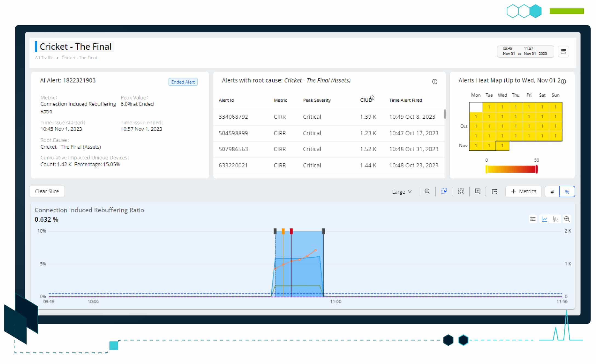Open the settings icon next to the date range
This screenshot has width=596, height=364.
tap(563, 51)
